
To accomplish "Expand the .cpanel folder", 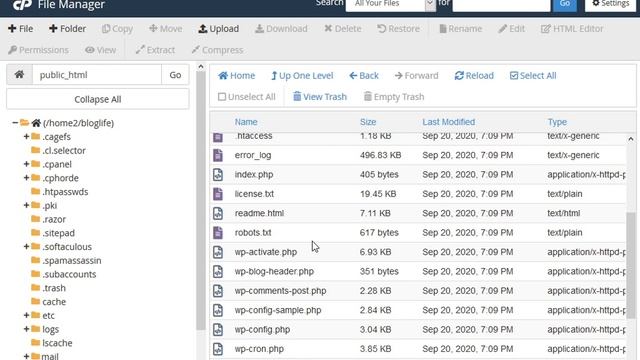I will (26, 164).
